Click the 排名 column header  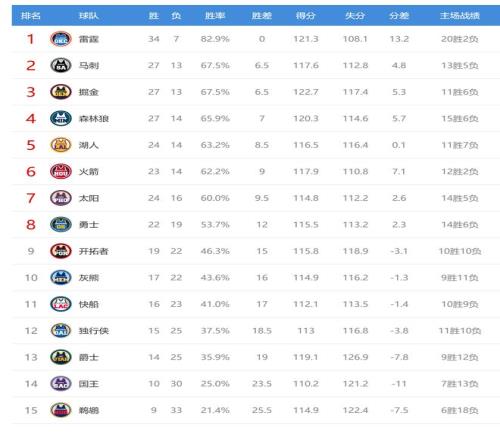pos(31,16)
